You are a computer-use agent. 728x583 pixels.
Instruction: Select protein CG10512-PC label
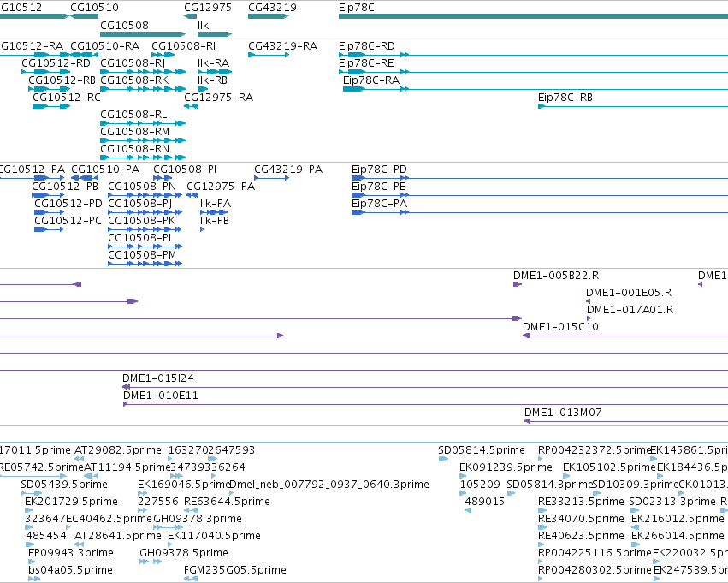click(x=68, y=221)
